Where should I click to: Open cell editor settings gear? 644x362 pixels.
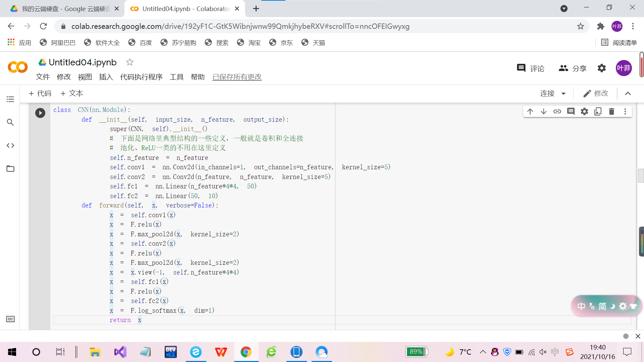(x=584, y=112)
